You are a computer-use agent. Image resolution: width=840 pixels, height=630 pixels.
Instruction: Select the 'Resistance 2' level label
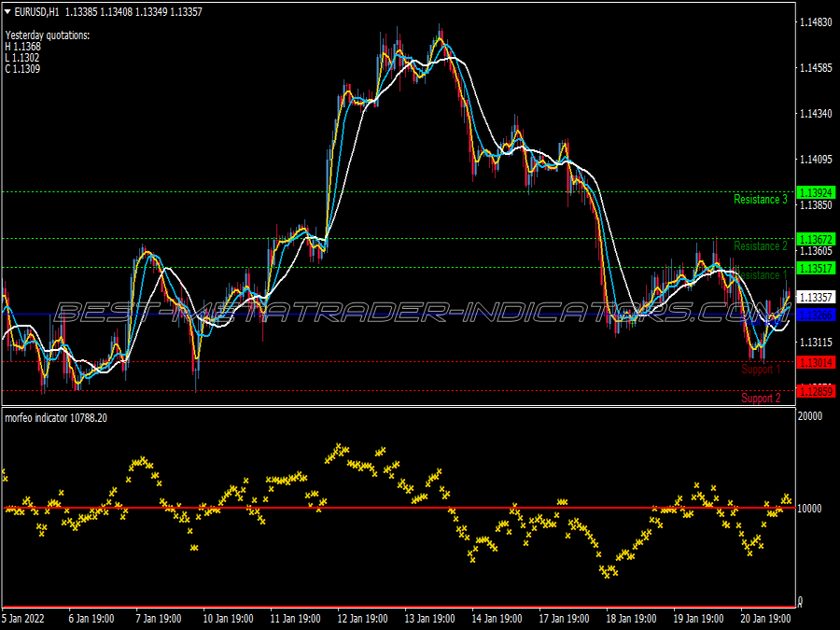tap(760, 245)
